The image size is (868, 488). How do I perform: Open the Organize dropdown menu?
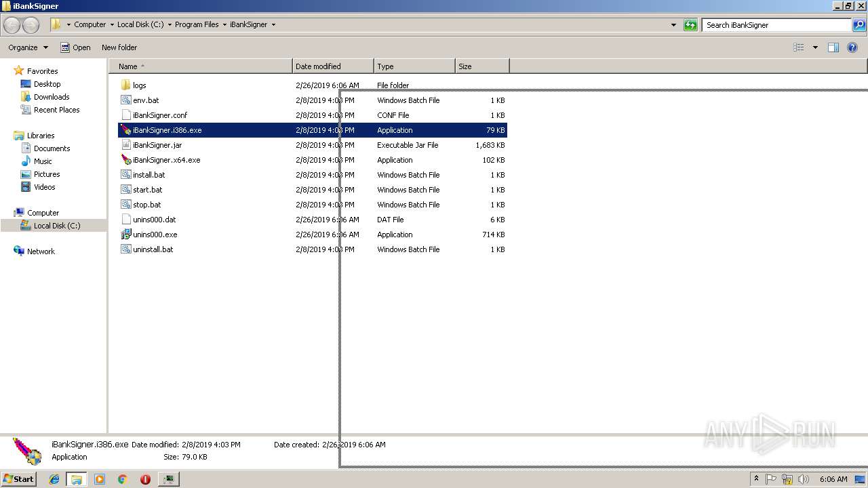pyautogui.click(x=28, y=47)
